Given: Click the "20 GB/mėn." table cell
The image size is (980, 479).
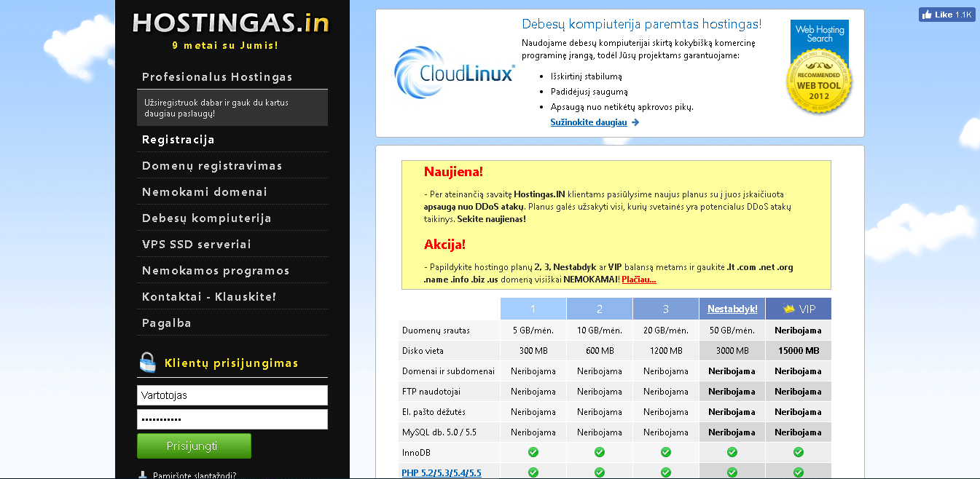Looking at the screenshot, I should click(666, 330).
